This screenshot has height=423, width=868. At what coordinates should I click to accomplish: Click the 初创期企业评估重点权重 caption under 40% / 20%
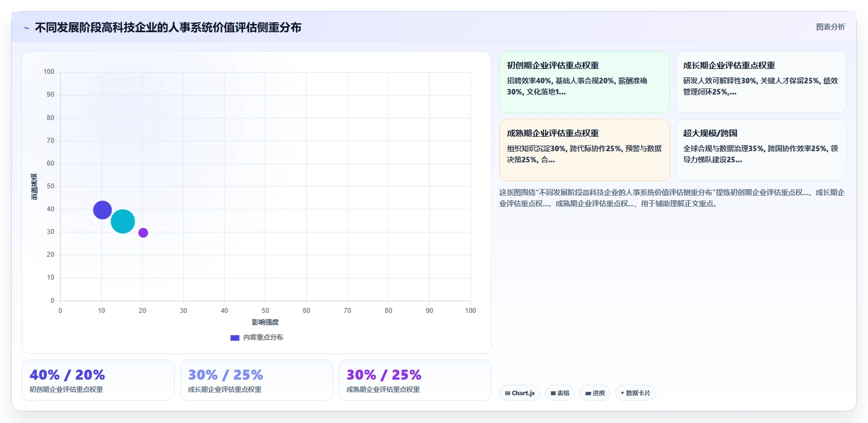tap(66, 390)
